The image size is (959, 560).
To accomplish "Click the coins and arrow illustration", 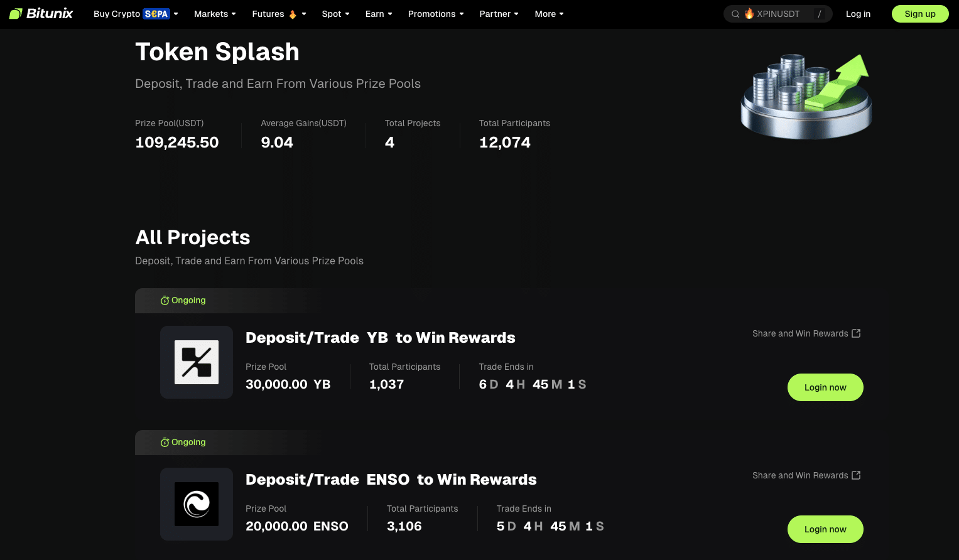I will 806,95.
